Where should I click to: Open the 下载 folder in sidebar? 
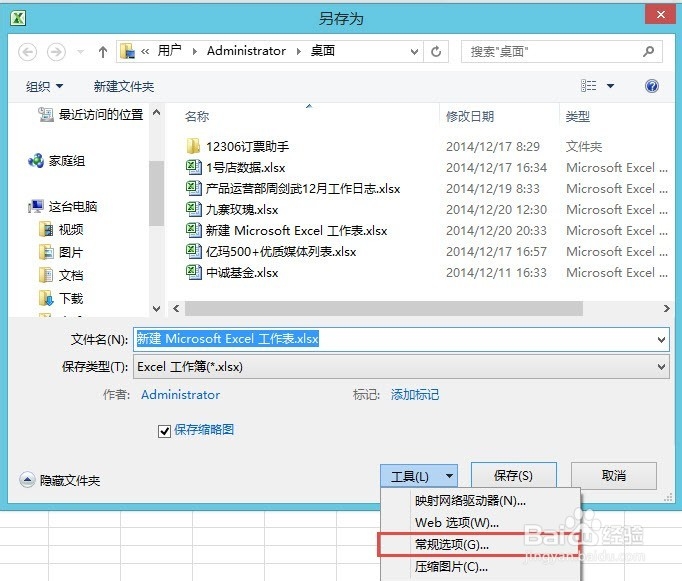pyautogui.click(x=61, y=298)
